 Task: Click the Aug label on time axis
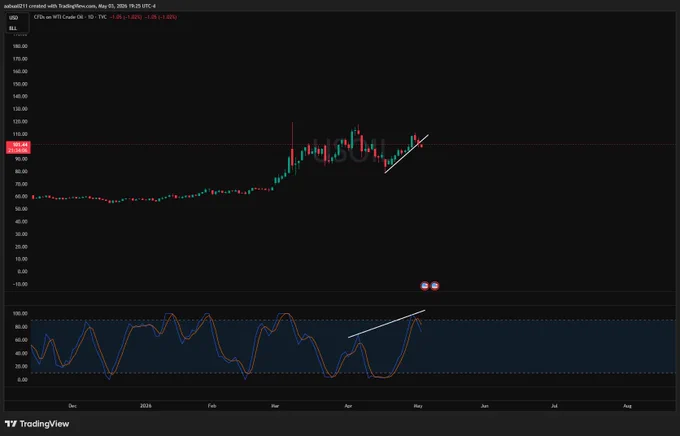click(x=627, y=406)
